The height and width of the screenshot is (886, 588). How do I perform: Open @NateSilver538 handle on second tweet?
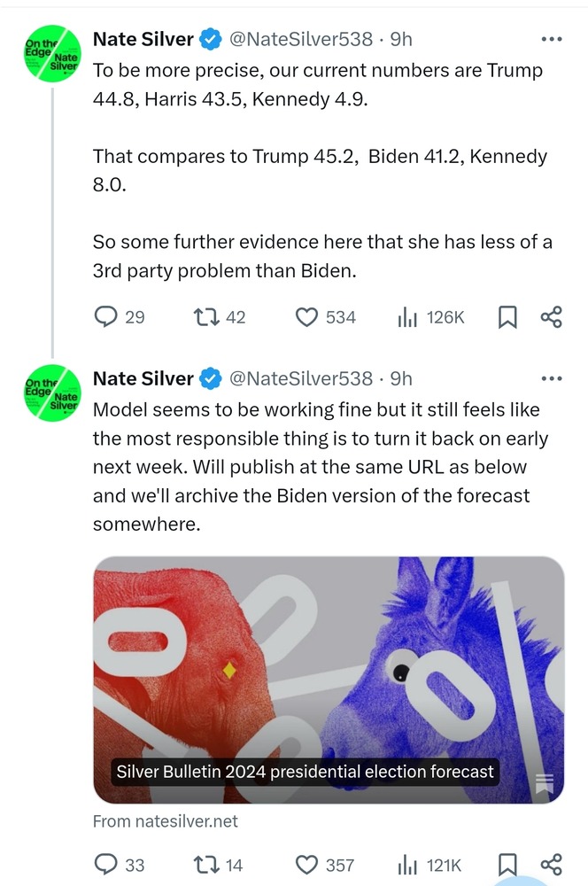(300, 378)
